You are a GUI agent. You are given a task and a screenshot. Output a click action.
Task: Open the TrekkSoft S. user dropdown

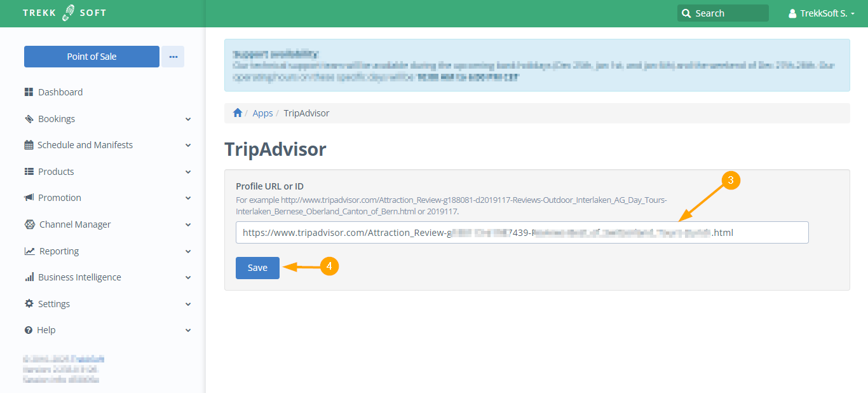tap(821, 13)
